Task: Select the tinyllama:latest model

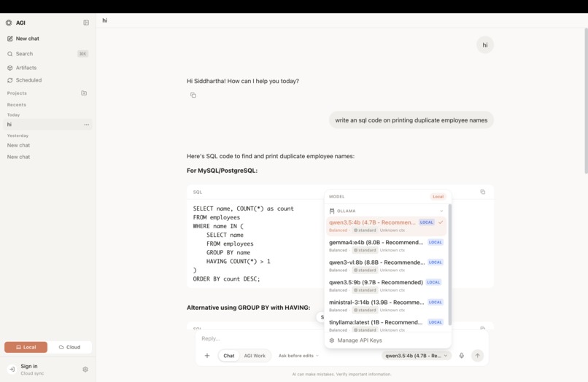Action: [x=386, y=325]
